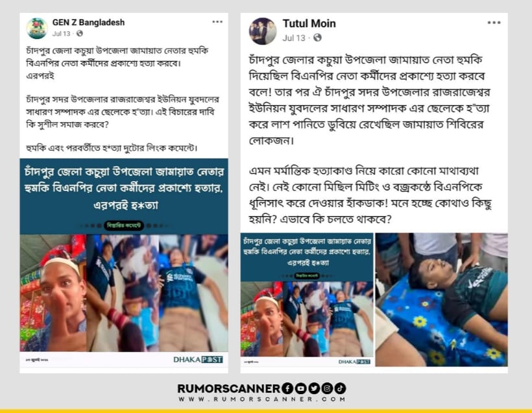
Task: Click Jul 13 timestamp on Tutul Moin post
Action: point(294,38)
